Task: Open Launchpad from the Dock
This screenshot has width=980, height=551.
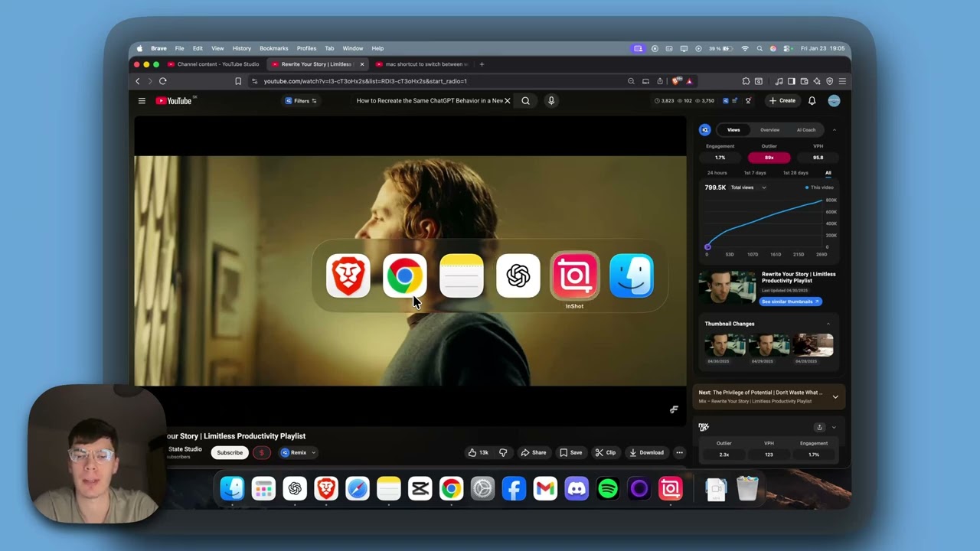Action: [263, 488]
